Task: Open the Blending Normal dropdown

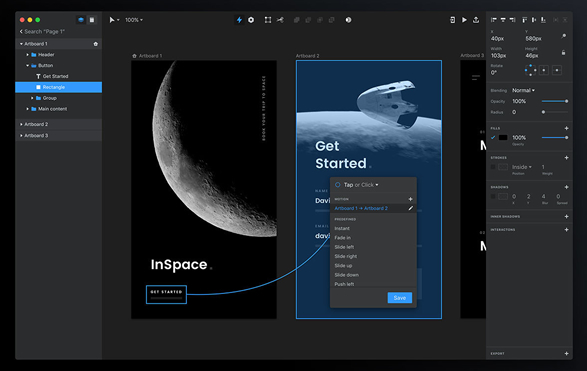Action: tap(523, 90)
